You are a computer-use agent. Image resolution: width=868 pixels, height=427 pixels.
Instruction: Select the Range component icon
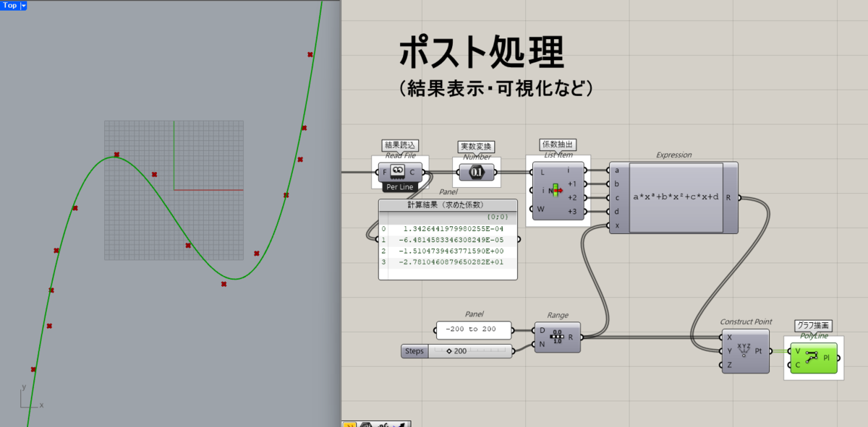pos(557,337)
